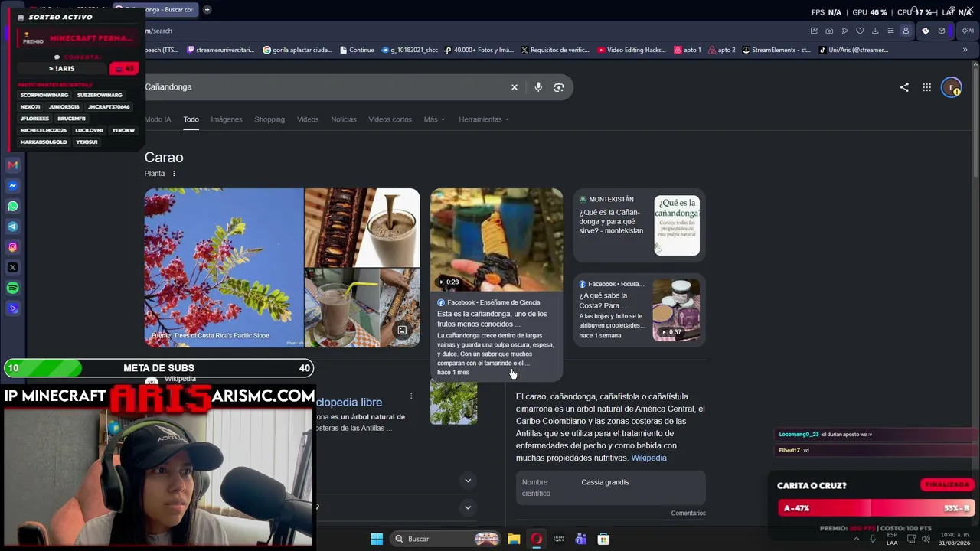Open File Explorer from the taskbar
The height and width of the screenshot is (551, 980).
click(x=514, y=539)
